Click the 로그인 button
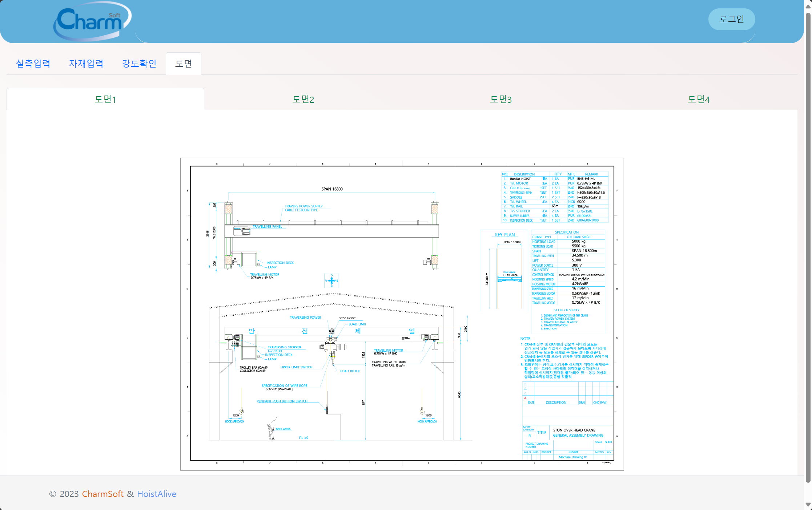Viewport: 812px width, 510px height. 731,19
